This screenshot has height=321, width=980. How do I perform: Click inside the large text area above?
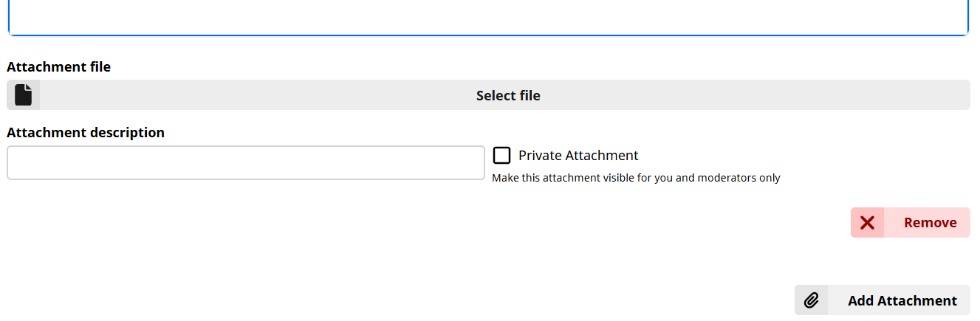click(488, 16)
